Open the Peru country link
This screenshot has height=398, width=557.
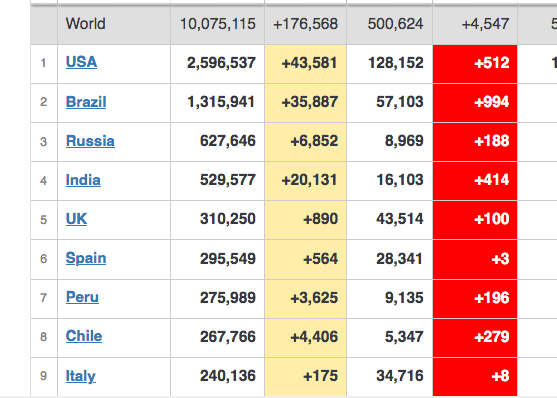point(82,297)
